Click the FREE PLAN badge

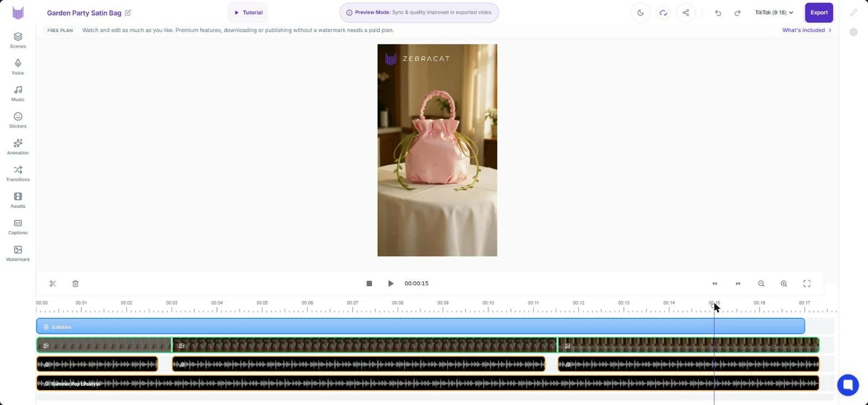point(60,30)
